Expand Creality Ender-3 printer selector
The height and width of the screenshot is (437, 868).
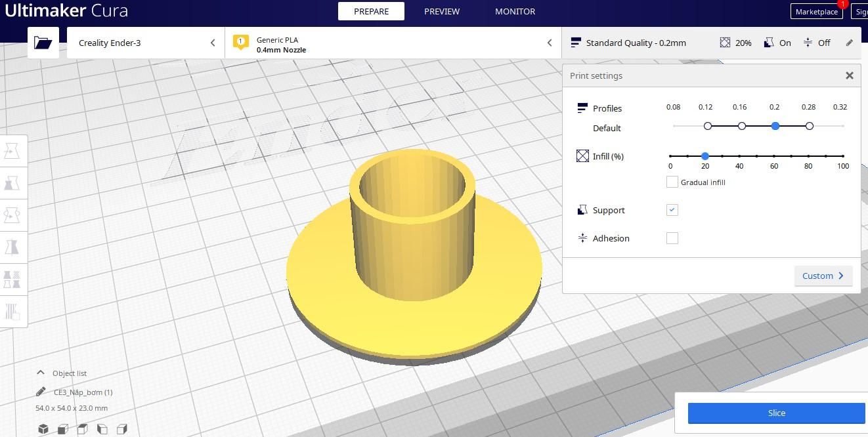(x=146, y=43)
